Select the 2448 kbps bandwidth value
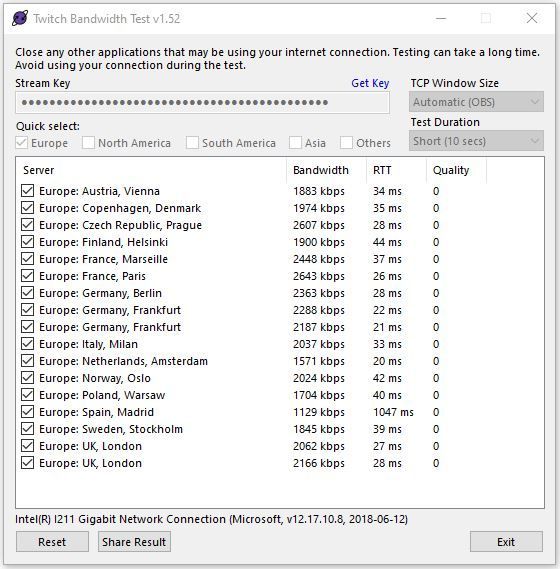 319,259
